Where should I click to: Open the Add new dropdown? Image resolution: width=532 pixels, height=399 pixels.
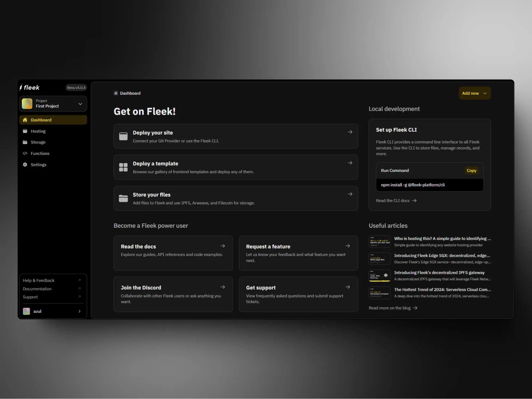475,93
